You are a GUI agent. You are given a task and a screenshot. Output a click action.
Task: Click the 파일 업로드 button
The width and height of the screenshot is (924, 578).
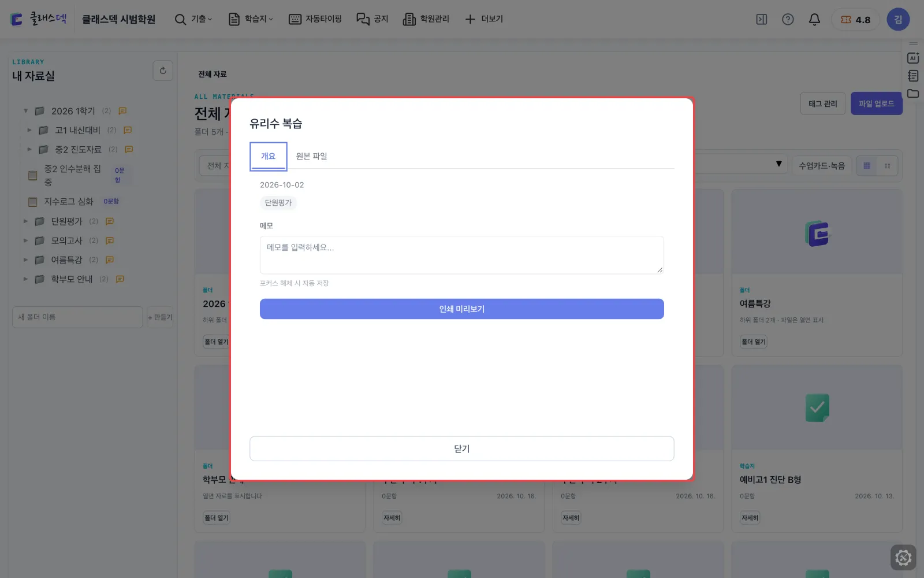[876, 103]
